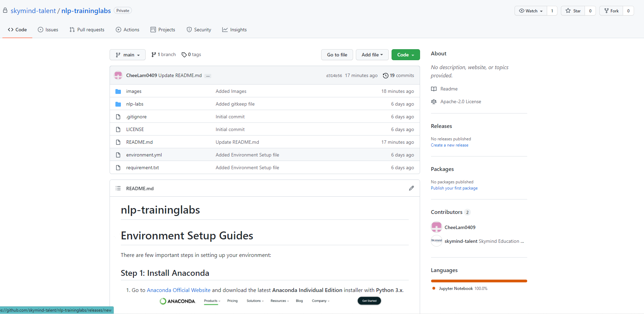Viewport: 644px width, 314px height.
Task: Open the Update README.md commit in README.md row
Action: 237,142
